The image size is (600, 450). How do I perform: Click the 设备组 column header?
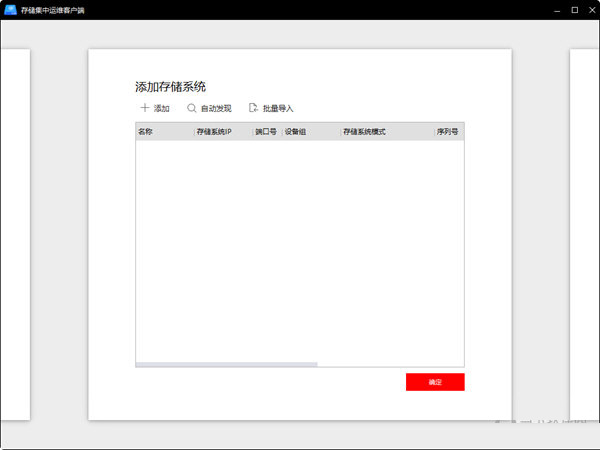click(295, 132)
